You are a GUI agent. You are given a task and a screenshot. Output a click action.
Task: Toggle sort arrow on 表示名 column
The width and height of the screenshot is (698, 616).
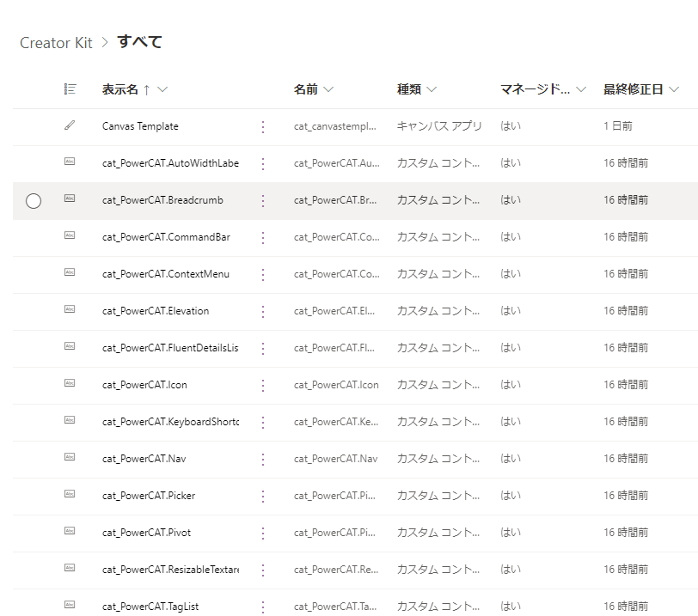146,90
